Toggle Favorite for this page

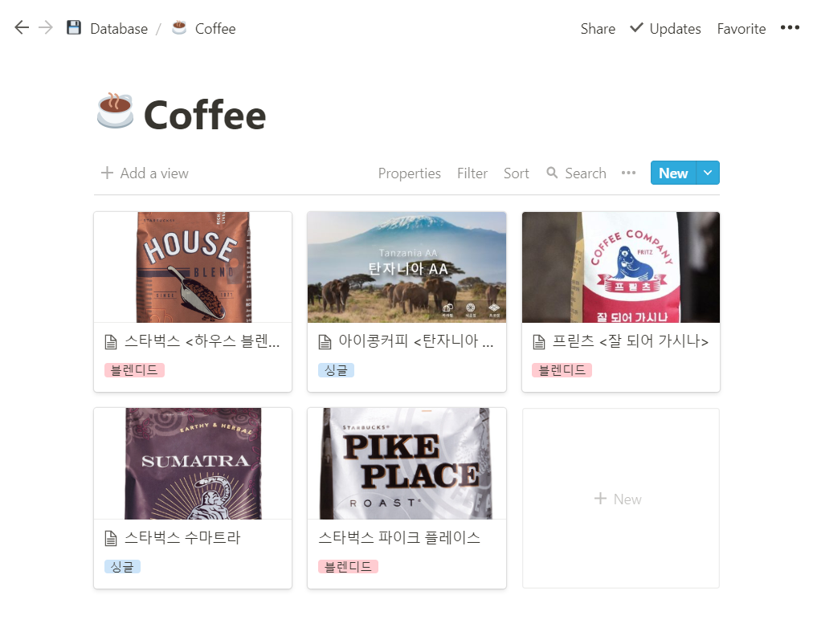point(741,28)
